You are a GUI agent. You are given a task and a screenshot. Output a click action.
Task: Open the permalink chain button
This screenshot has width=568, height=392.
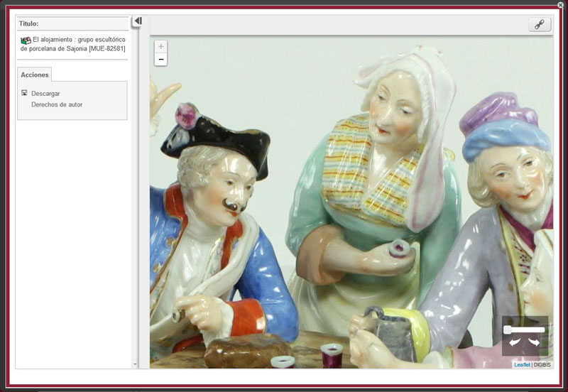coord(540,24)
